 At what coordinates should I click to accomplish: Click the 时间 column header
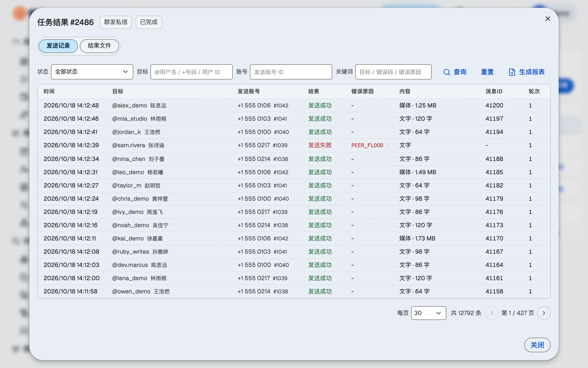pos(49,92)
